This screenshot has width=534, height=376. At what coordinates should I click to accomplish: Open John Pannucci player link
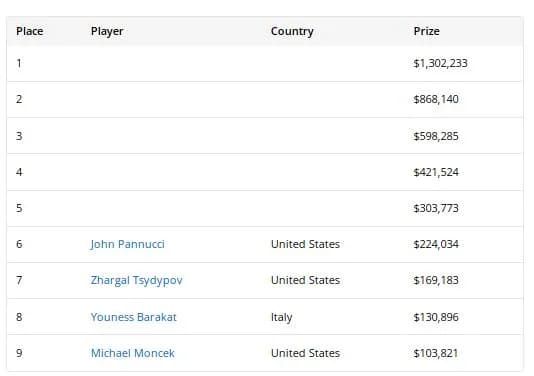127,244
